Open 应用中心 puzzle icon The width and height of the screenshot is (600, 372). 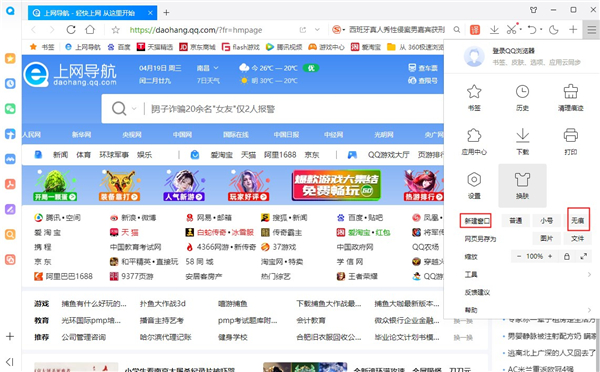[474, 135]
